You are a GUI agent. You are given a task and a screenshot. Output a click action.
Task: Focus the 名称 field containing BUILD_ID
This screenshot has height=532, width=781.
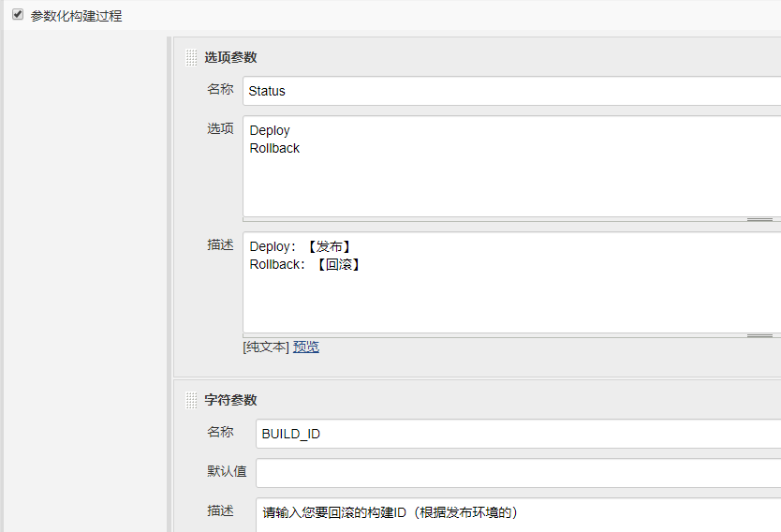tap(518, 434)
